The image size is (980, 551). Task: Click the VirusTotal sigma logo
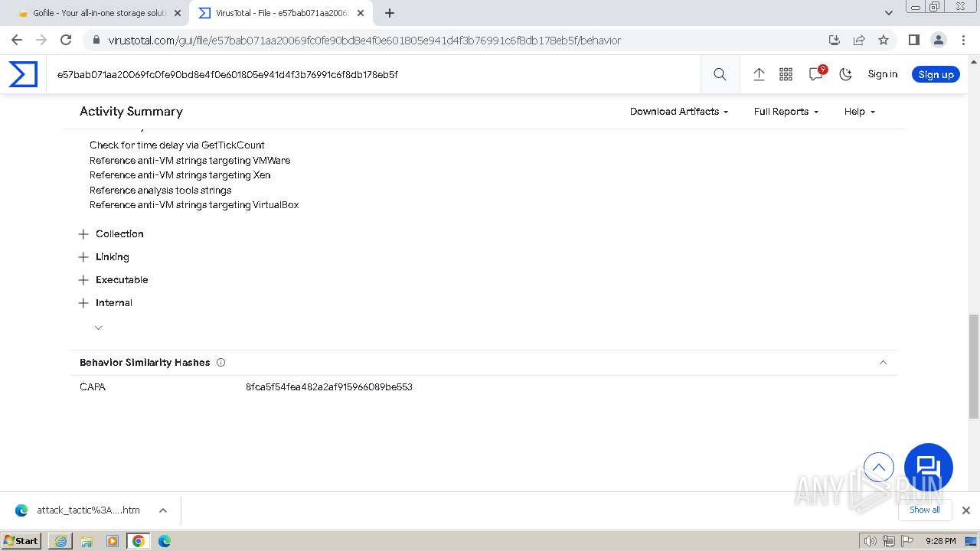point(23,74)
